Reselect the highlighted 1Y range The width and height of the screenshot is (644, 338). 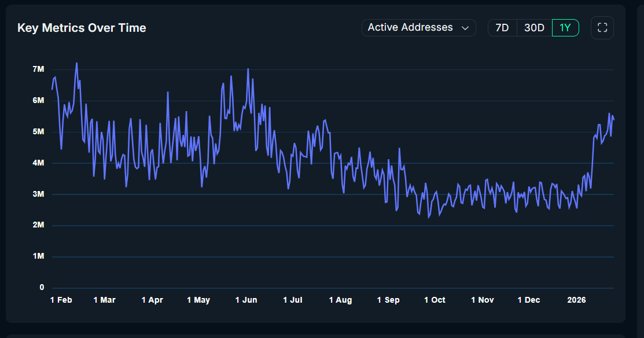point(565,27)
